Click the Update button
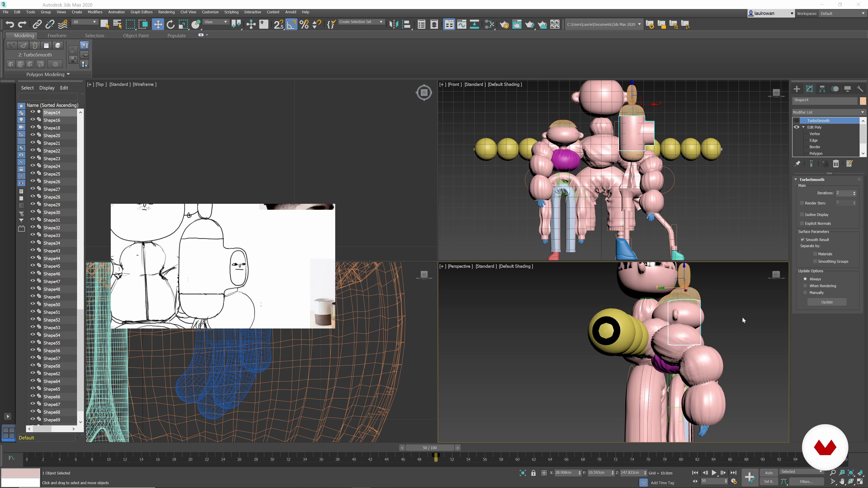 click(827, 302)
